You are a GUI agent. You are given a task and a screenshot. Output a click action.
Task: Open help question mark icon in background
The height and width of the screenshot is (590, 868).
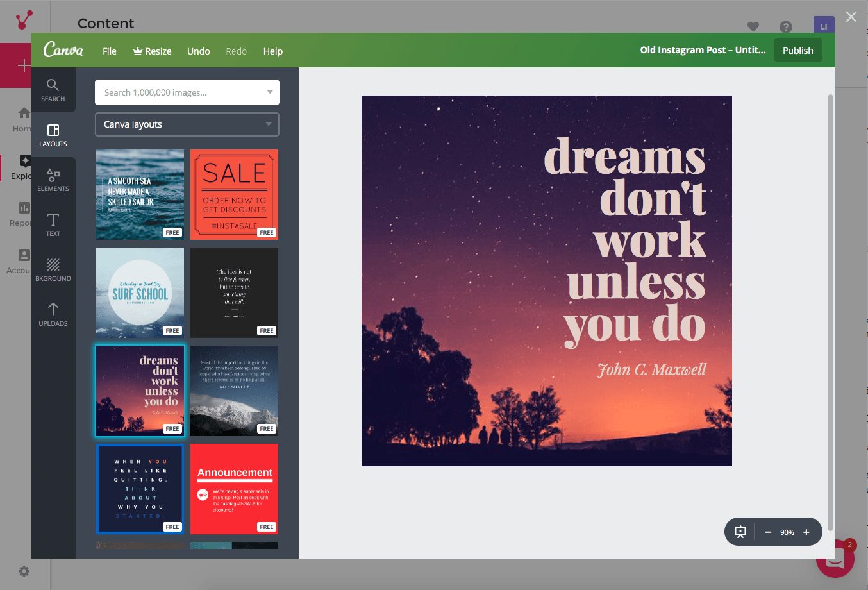click(x=786, y=26)
